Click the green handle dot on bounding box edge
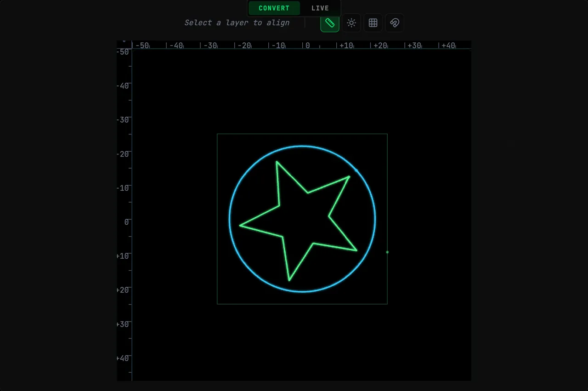 [387, 252]
